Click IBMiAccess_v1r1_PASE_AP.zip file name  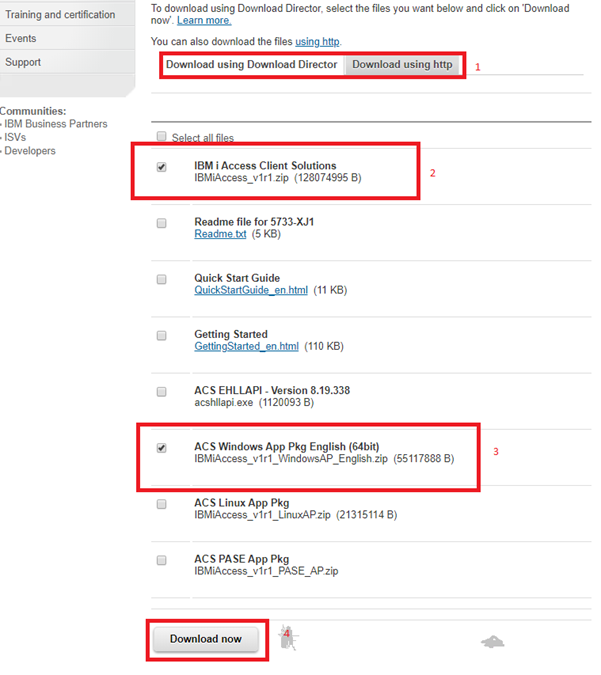pyautogui.click(x=266, y=571)
